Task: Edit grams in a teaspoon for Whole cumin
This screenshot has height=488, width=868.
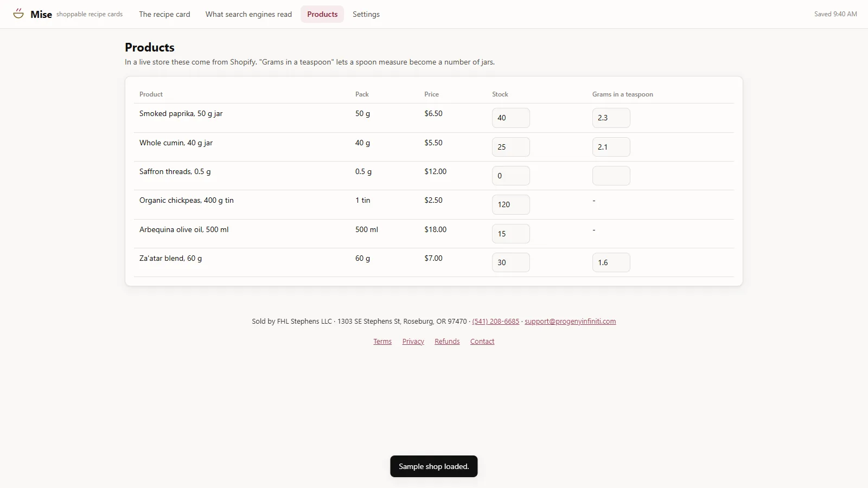Action: click(x=611, y=147)
